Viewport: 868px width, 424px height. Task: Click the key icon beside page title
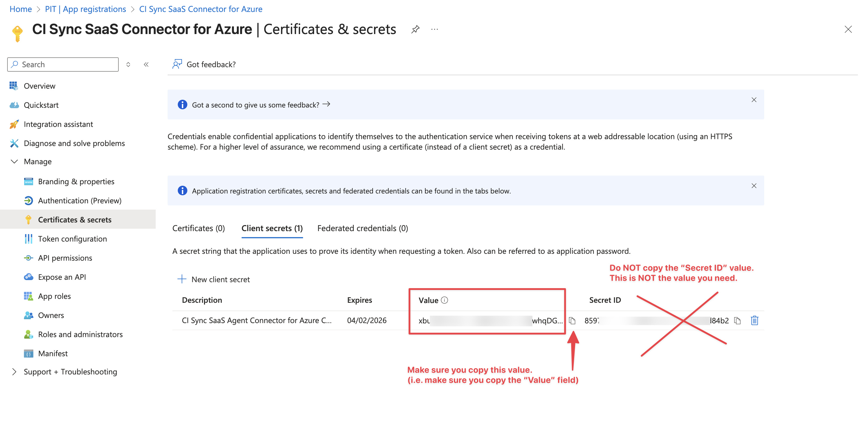coord(17,34)
